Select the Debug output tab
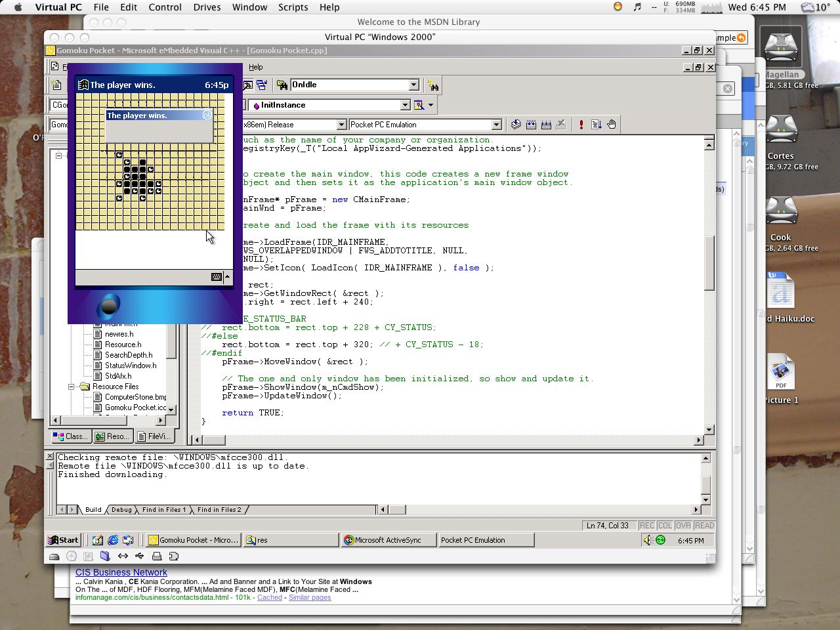This screenshot has height=630, width=840. coord(121,509)
